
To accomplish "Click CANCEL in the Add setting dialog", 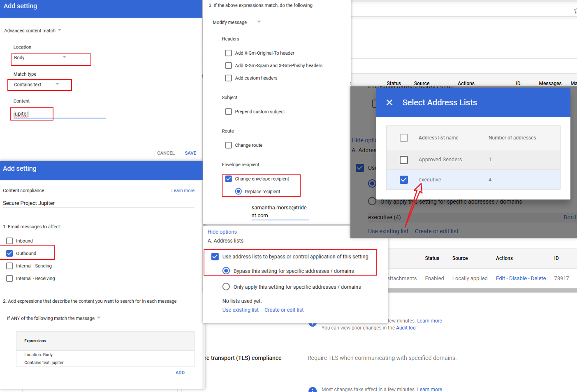I will pyautogui.click(x=166, y=153).
